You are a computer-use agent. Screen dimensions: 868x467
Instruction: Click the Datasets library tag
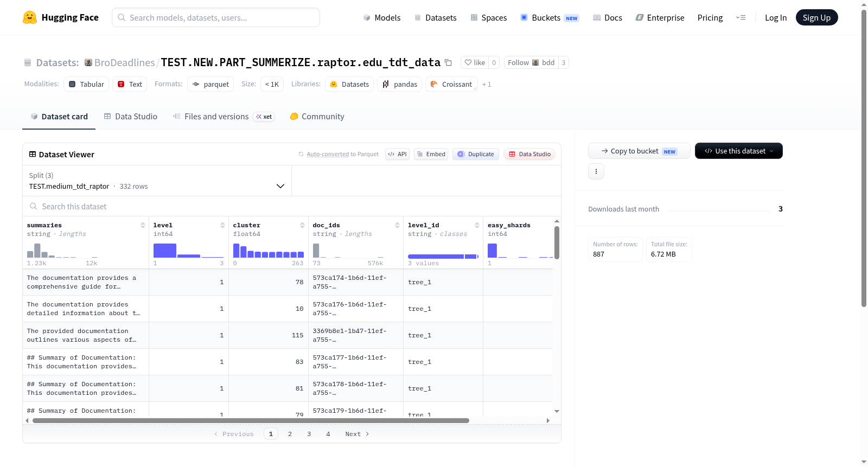pyautogui.click(x=349, y=84)
